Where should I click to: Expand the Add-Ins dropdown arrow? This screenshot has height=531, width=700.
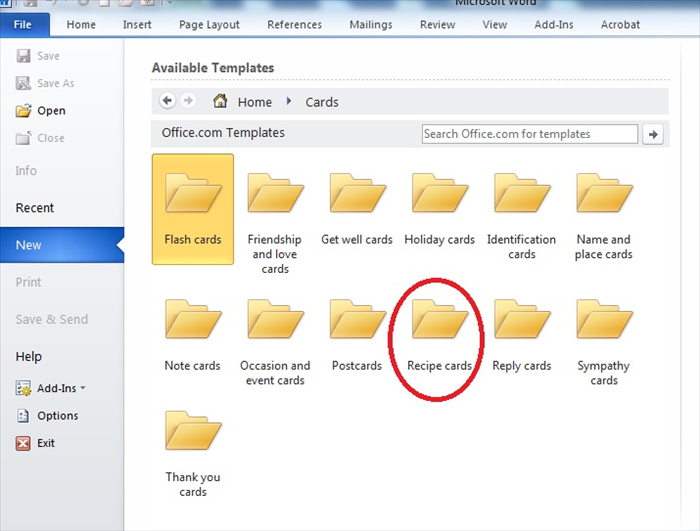(x=83, y=388)
